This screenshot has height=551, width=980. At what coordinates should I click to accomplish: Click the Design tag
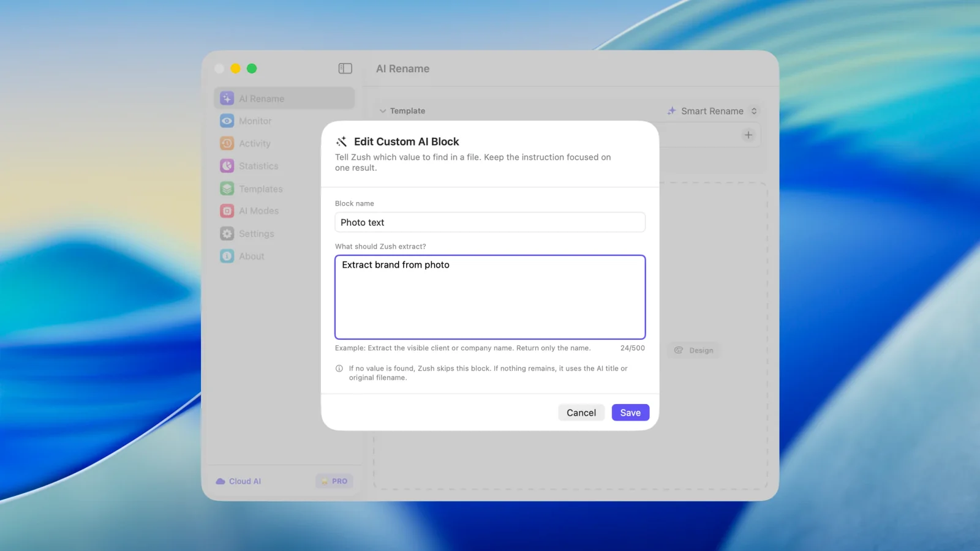coord(695,350)
